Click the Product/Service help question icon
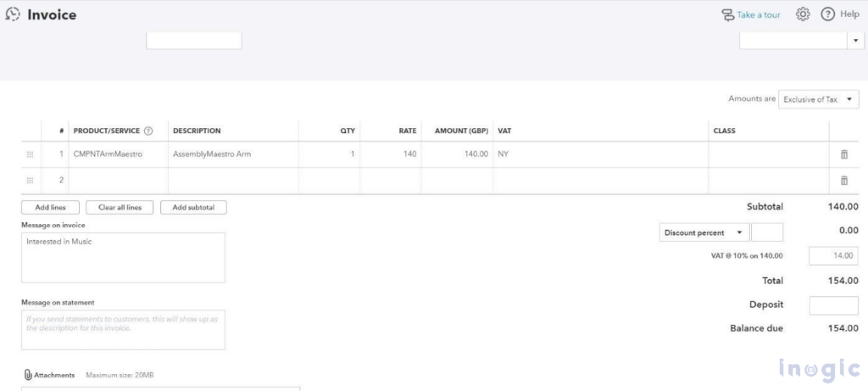Image resolution: width=868 pixels, height=391 pixels. click(147, 131)
